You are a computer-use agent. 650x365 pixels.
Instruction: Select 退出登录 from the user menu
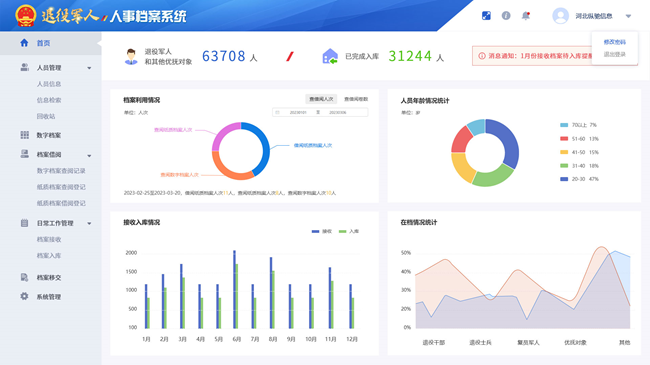pyautogui.click(x=614, y=54)
